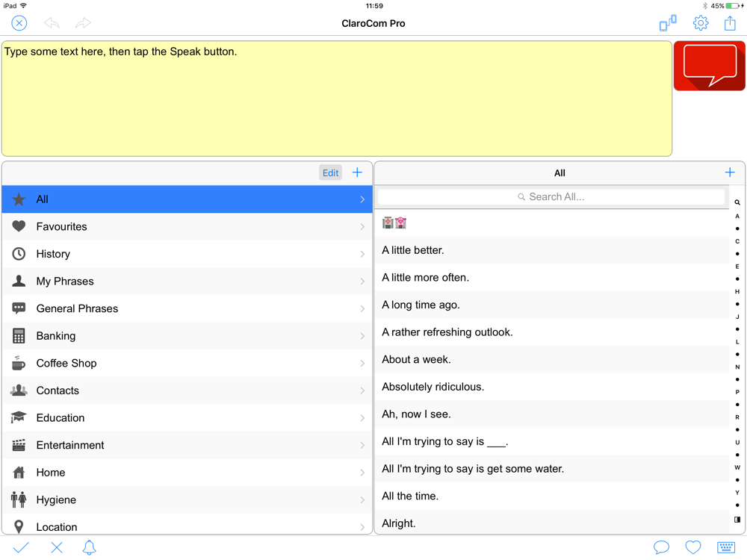Click the chat icon beside General Phrases
Image resolution: width=747 pixels, height=560 pixels.
pyautogui.click(x=19, y=308)
